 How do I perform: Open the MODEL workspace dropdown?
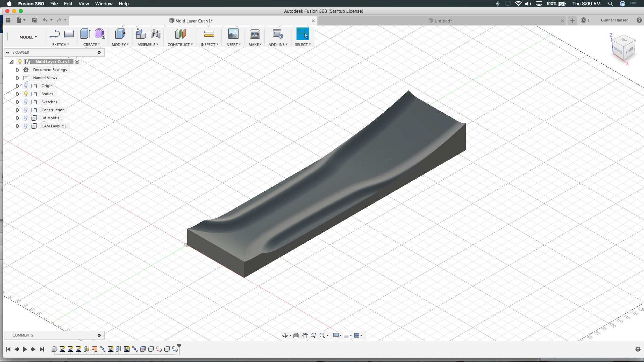click(x=28, y=37)
